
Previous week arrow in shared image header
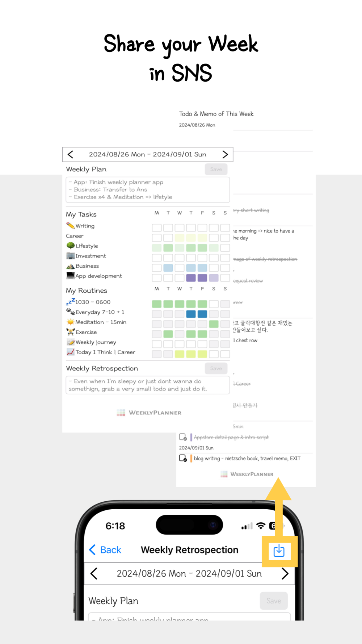pyautogui.click(x=71, y=155)
